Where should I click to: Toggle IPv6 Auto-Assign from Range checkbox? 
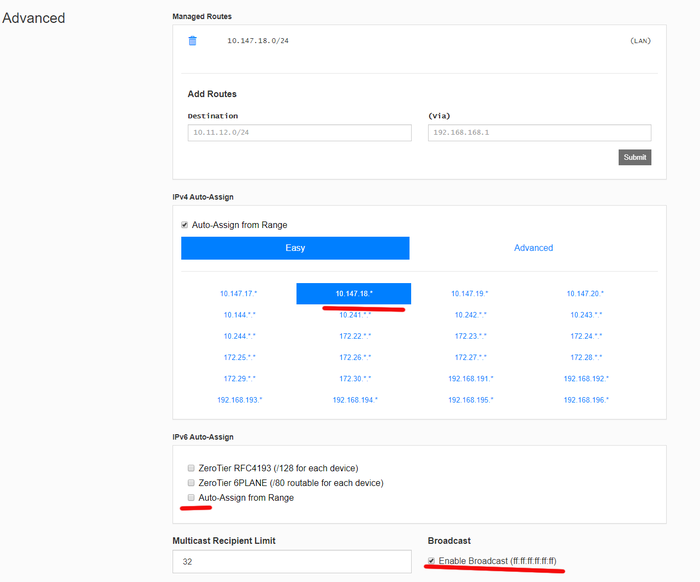(x=191, y=498)
